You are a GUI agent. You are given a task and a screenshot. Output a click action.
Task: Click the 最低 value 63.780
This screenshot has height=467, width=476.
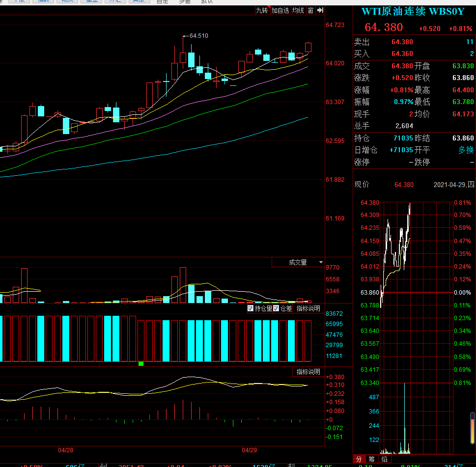click(463, 102)
